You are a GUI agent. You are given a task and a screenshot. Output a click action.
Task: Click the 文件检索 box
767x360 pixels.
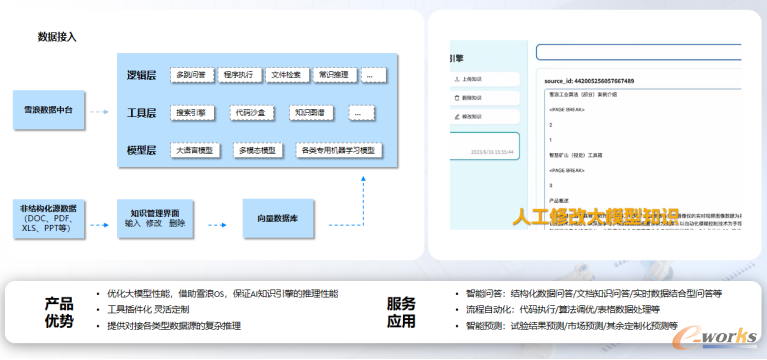[x=288, y=75]
